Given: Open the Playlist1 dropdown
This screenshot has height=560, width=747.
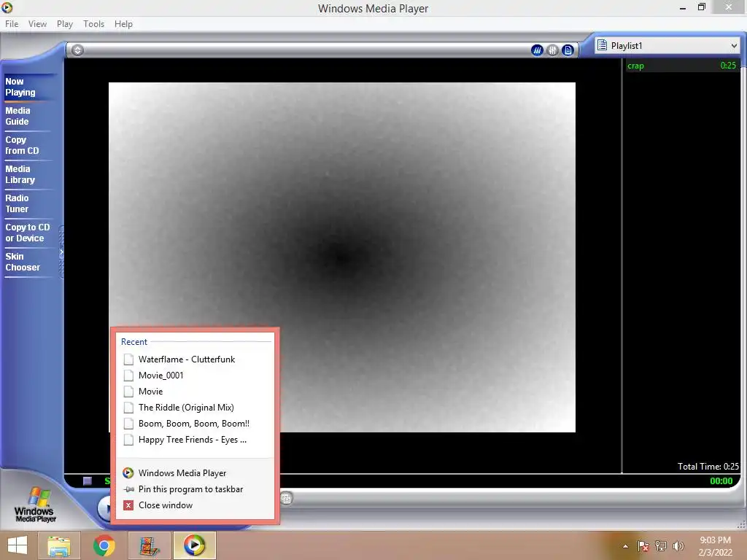Looking at the screenshot, I should (x=667, y=46).
